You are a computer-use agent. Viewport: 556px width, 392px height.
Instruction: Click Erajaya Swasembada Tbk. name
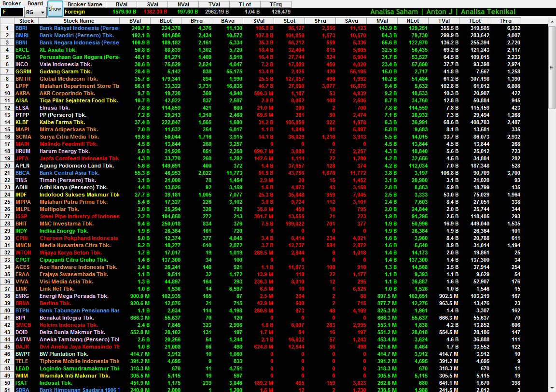coord(74,275)
